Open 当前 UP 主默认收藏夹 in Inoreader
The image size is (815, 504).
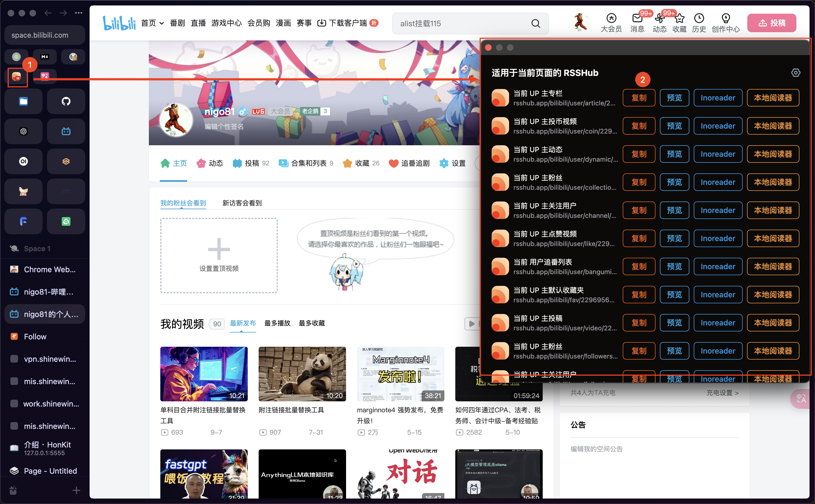[717, 295]
